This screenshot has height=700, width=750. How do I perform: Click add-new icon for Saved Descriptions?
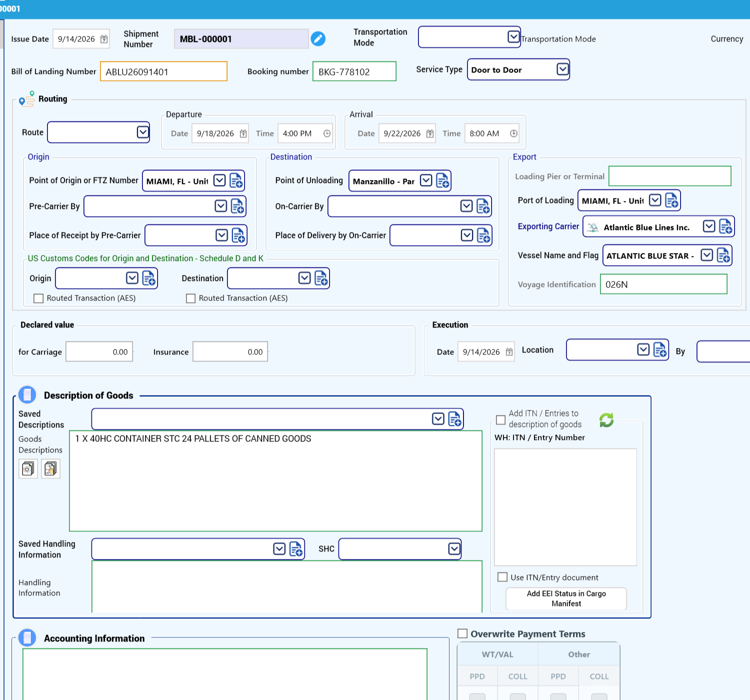coord(454,419)
